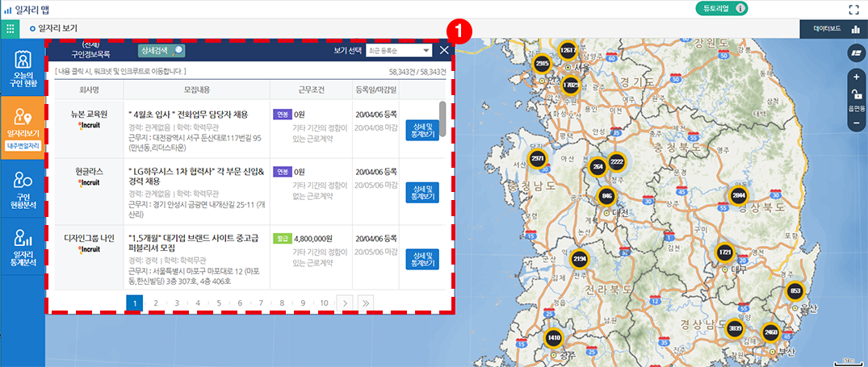This screenshot has width=868, height=367.
Task: Expand the 보기 선택 sort dropdown
Action: coord(399,50)
